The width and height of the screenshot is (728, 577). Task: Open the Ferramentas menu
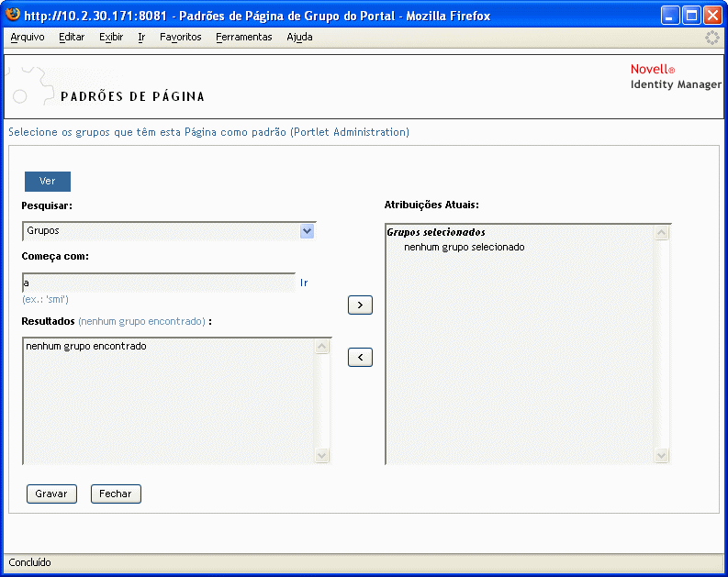(244, 37)
